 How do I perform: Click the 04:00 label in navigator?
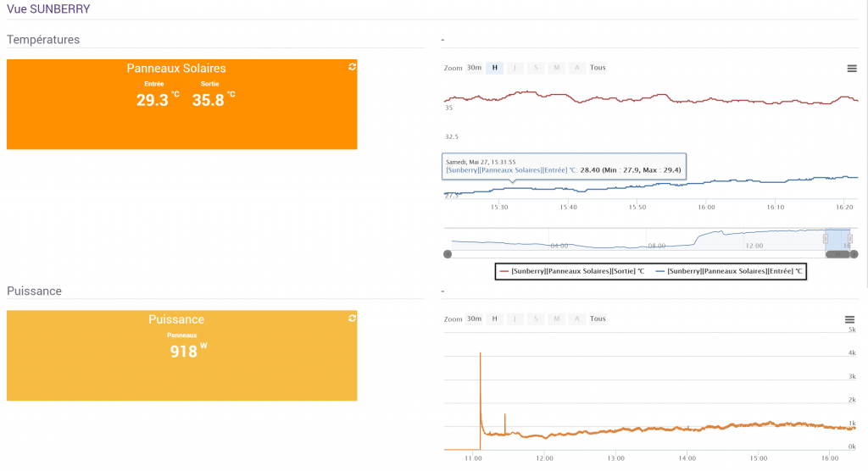559,246
